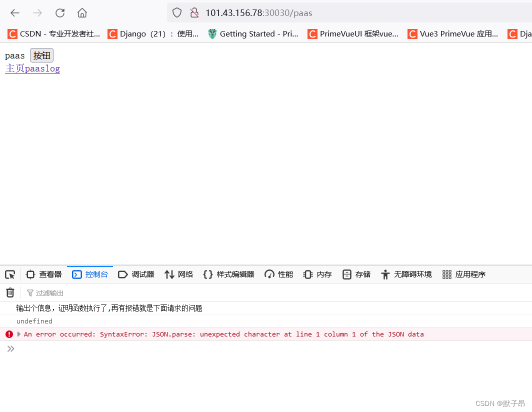Open the 内存 memory panel icon
Image resolution: width=532 pixels, height=412 pixels.
click(x=317, y=274)
